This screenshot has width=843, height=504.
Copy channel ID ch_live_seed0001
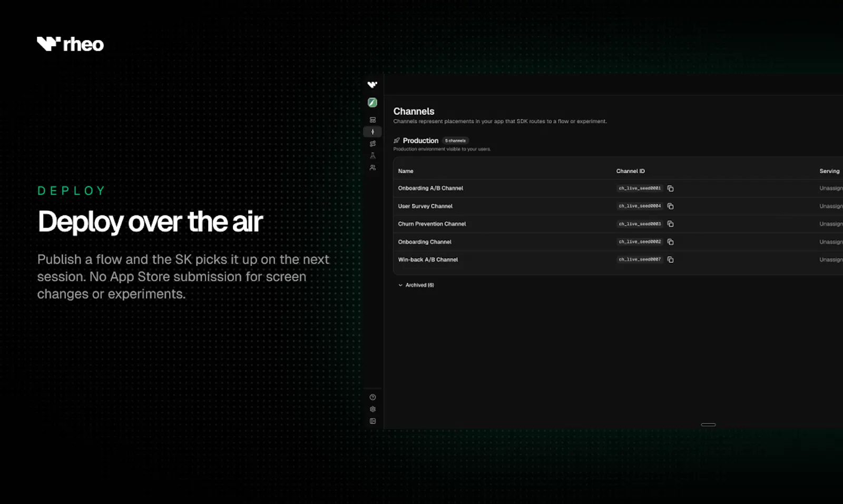pyautogui.click(x=671, y=189)
